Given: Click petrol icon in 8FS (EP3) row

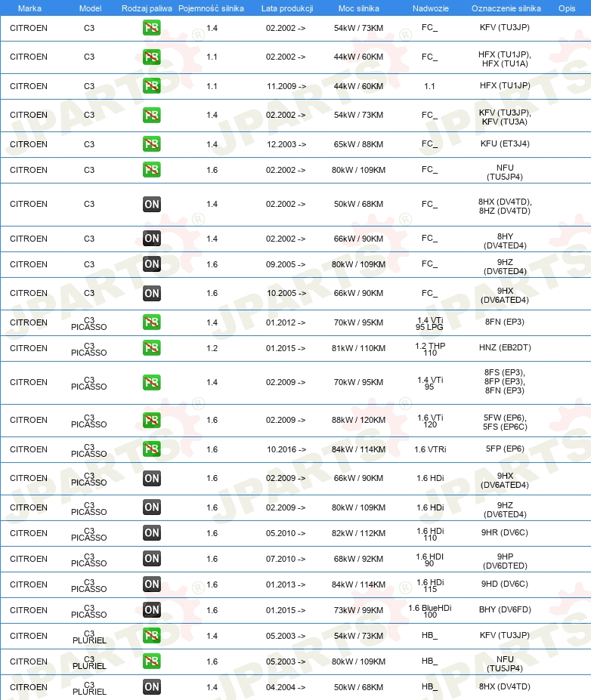Looking at the screenshot, I should pos(151,383).
